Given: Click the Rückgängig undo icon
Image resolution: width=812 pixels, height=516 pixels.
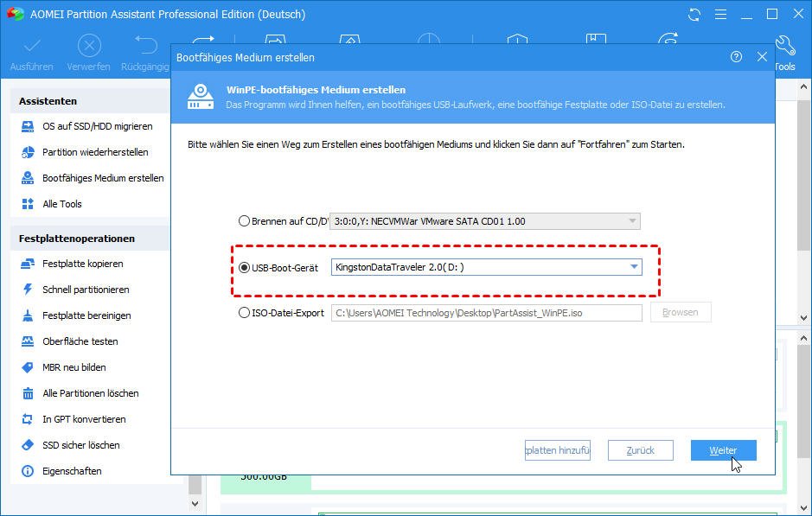Looking at the screenshot, I should [x=145, y=45].
